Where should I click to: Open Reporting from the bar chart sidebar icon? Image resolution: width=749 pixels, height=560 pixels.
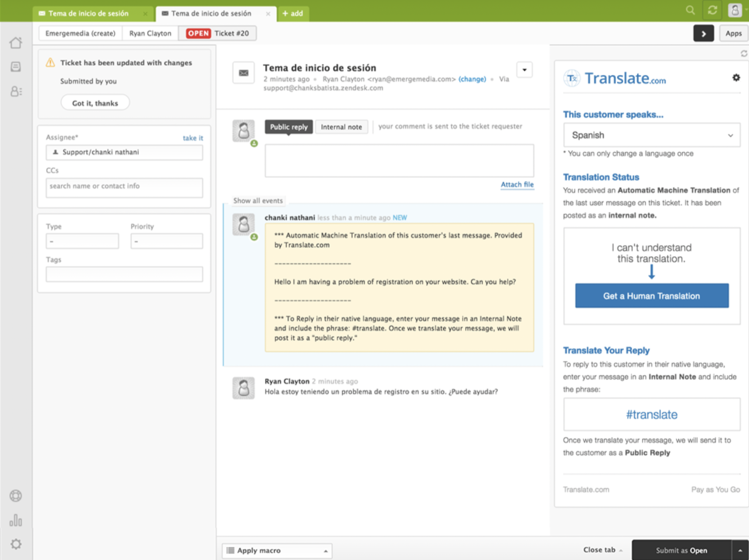click(x=16, y=521)
